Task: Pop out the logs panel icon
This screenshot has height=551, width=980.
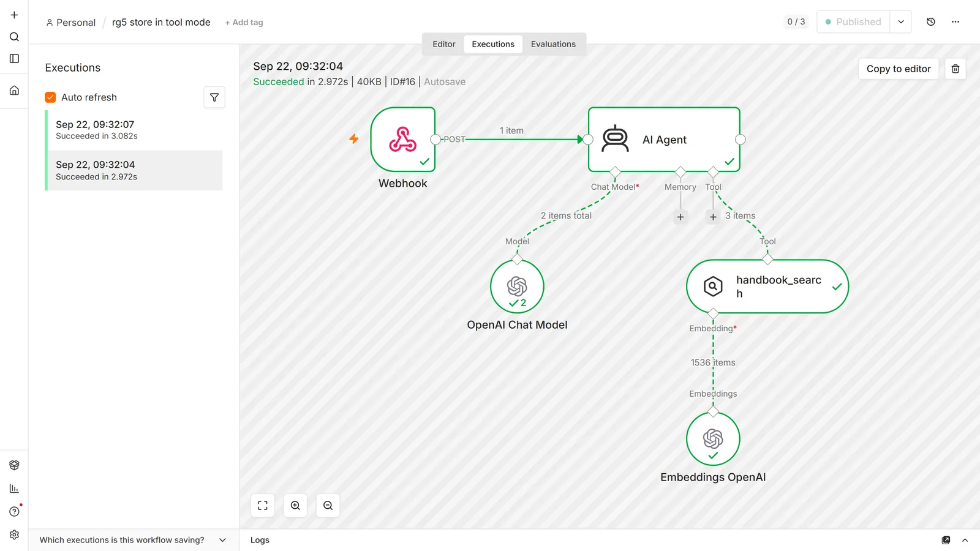Action: point(946,540)
